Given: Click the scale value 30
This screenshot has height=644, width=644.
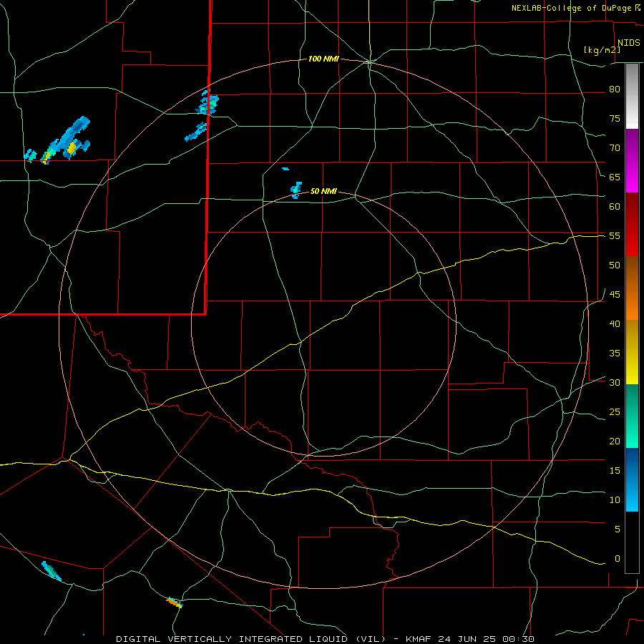Looking at the screenshot, I should click(615, 382).
